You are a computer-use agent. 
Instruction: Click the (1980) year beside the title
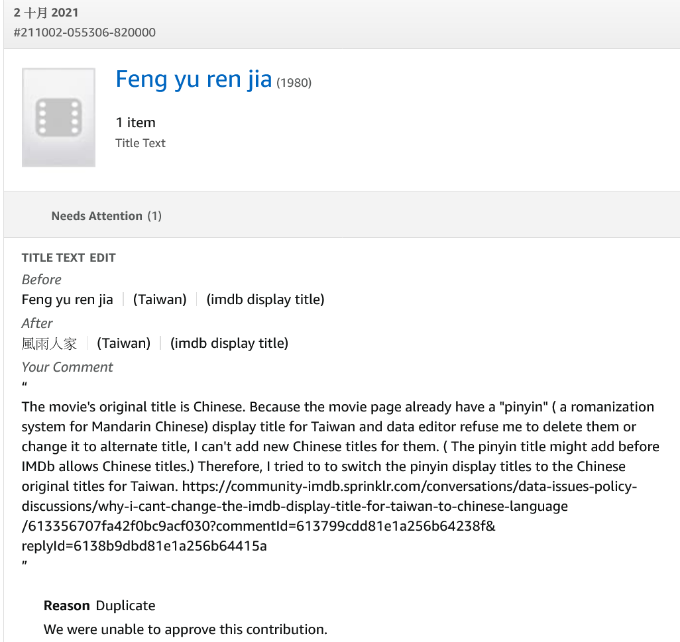pyautogui.click(x=294, y=83)
